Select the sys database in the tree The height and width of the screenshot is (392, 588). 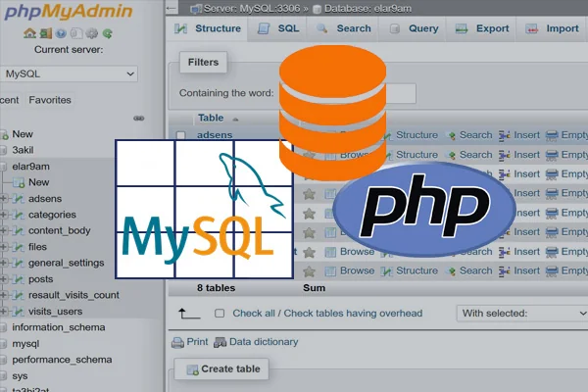point(20,376)
